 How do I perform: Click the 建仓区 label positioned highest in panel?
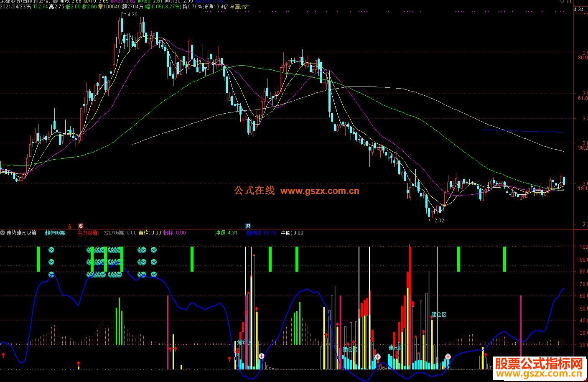coord(439,314)
